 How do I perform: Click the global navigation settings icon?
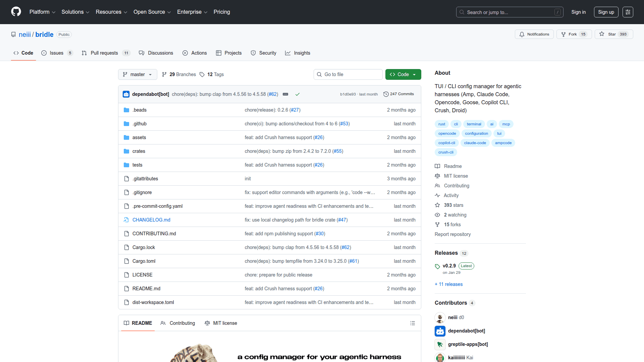(628, 12)
